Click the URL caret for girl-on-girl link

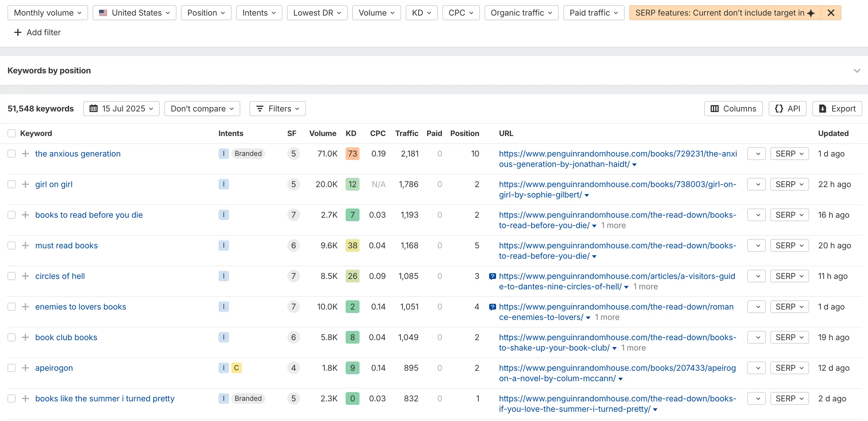click(587, 195)
